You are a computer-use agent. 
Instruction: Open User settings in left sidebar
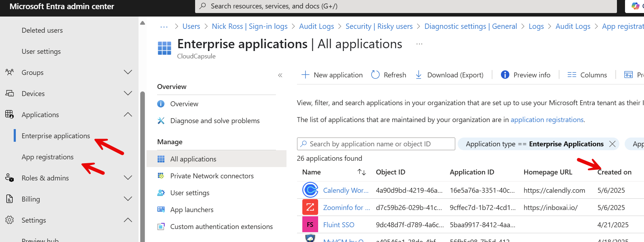(x=41, y=51)
